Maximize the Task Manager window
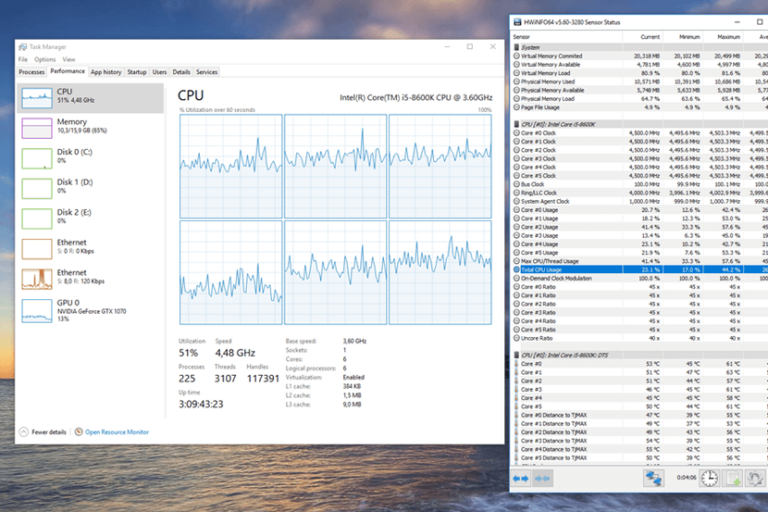This screenshot has width=768, height=512. point(470,47)
